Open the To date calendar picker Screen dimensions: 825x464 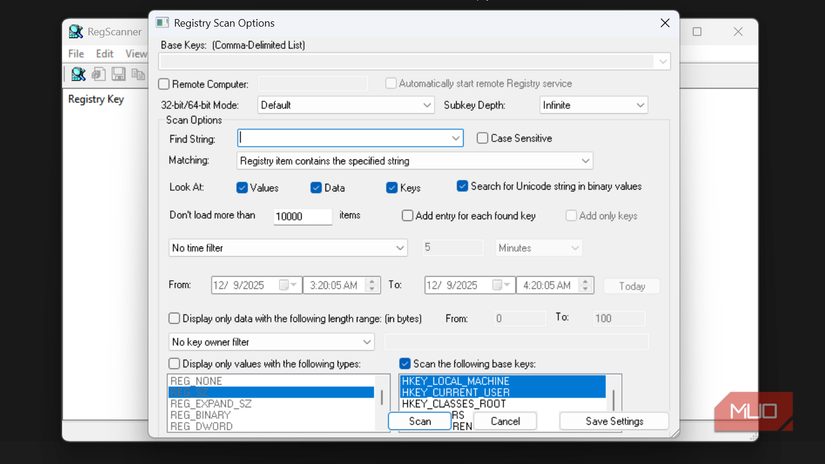click(x=501, y=285)
